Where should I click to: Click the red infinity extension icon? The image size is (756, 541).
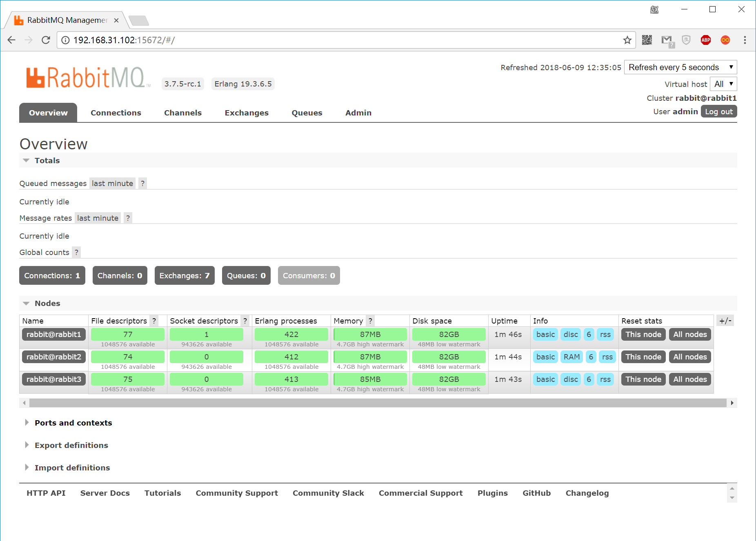click(x=725, y=40)
